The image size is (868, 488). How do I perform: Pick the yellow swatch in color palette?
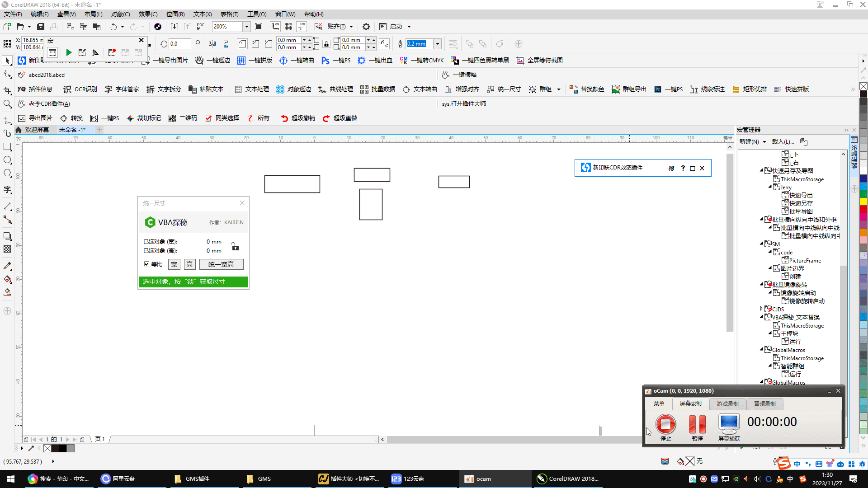click(x=863, y=201)
